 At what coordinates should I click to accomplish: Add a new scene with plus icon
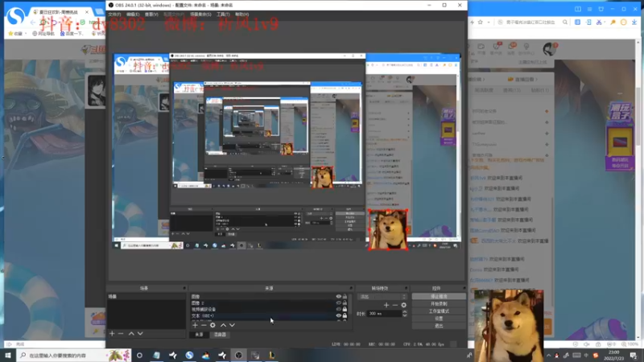[x=112, y=334]
